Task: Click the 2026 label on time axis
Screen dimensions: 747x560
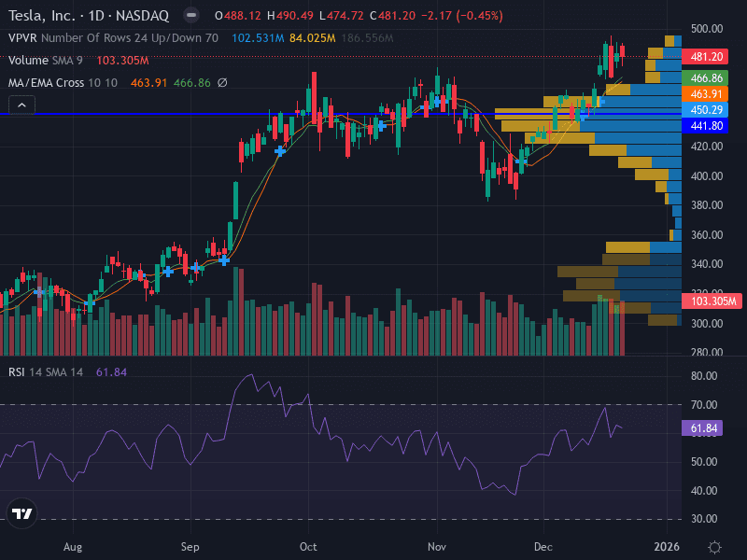Action: (667, 547)
